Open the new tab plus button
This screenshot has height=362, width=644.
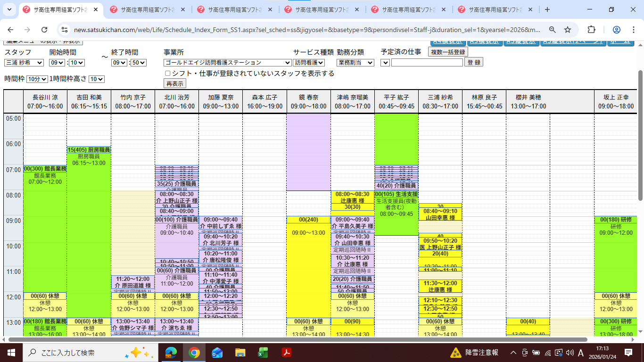click(547, 9)
